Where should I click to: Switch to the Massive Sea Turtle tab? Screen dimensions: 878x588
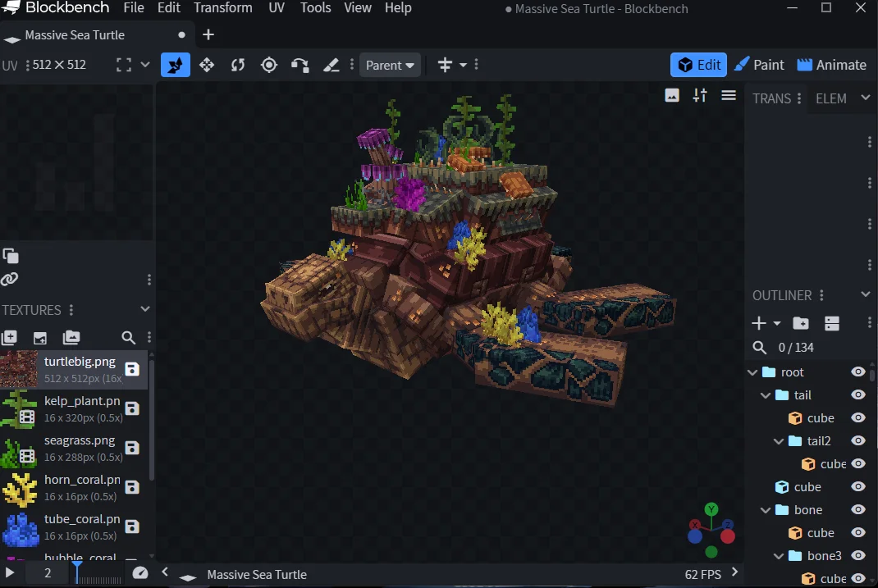point(74,35)
